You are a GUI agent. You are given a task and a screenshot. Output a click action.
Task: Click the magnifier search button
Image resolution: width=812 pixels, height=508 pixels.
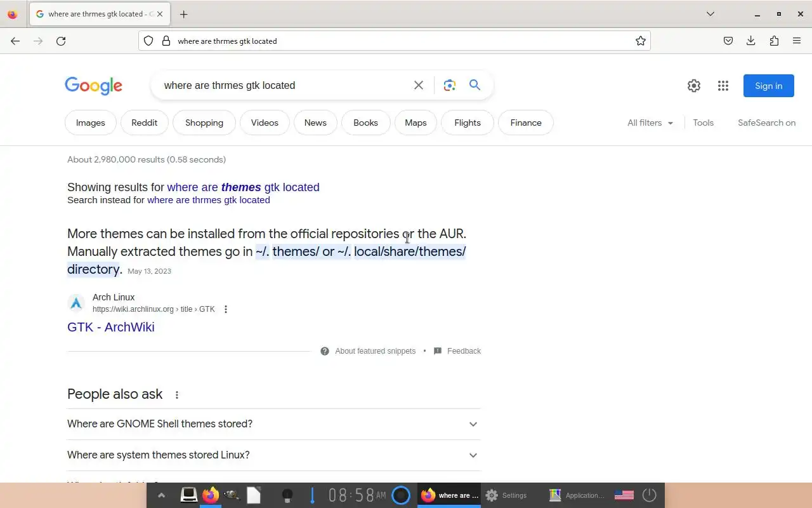point(475,85)
